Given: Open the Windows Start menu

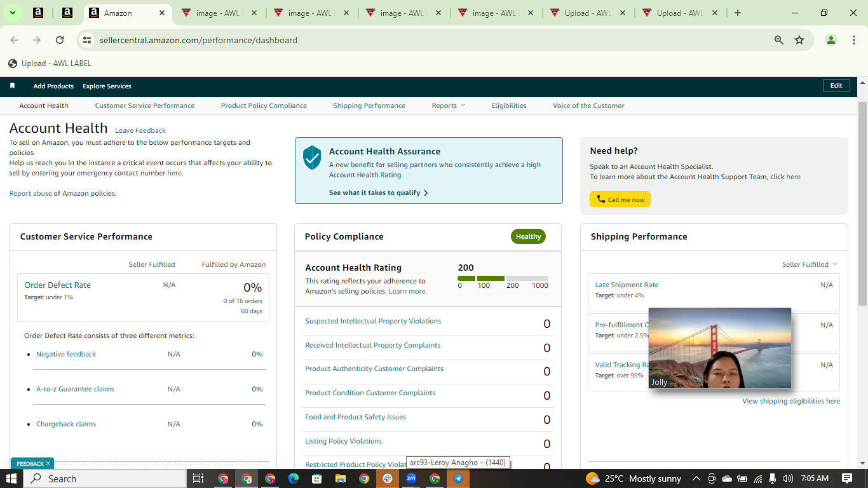Looking at the screenshot, I should (11, 478).
